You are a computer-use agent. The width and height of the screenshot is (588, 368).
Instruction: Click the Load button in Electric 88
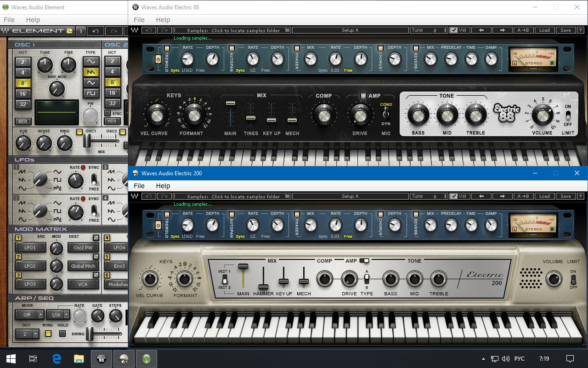click(x=544, y=30)
